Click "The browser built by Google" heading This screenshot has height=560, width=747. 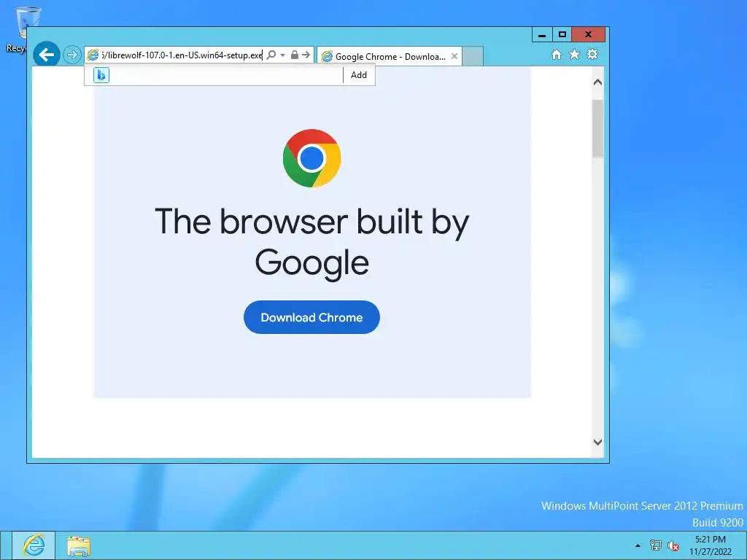click(x=312, y=241)
